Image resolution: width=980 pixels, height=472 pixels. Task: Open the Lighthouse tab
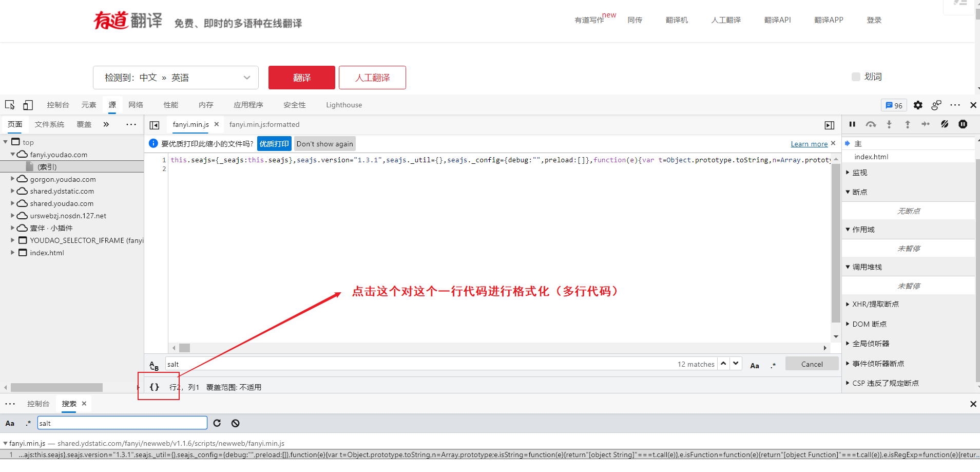click(x=344, y=105)
